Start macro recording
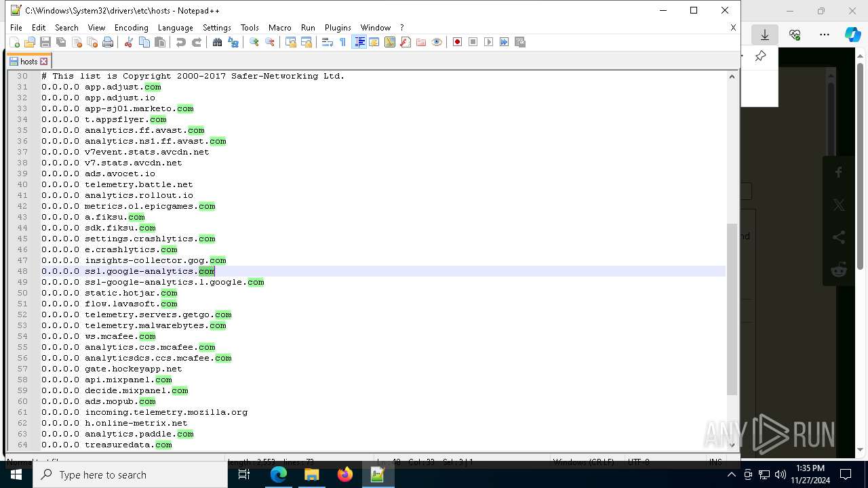Image resolution: width=868 pixels, height=488 pixels. click(x=458, y=42)
